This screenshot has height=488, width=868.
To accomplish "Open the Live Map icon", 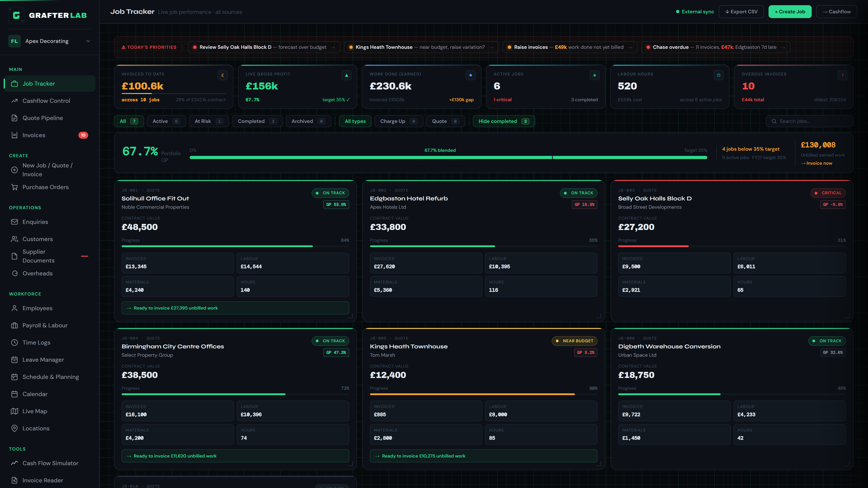I will (14, 411).
